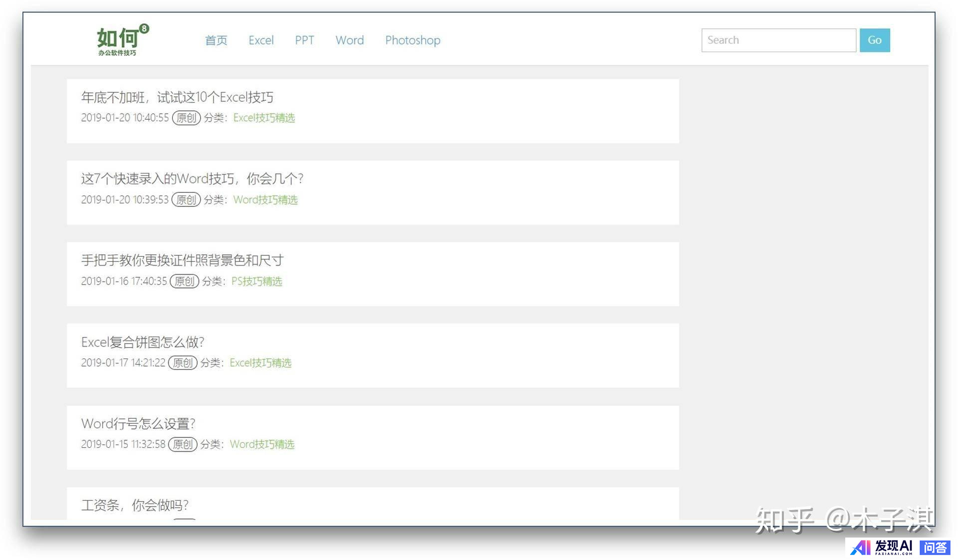This screenshot has height=560, width=958.
Task: Go to the Excel navigation tab
Action: point(261,40)
